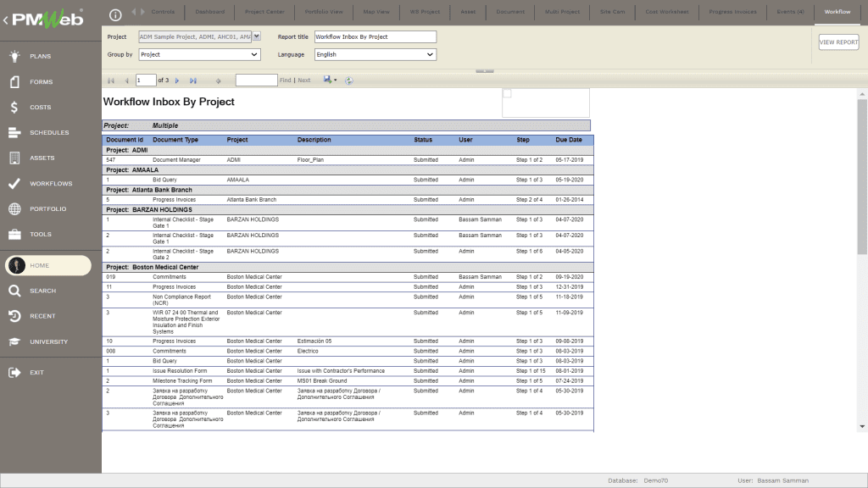Open the Recent history icon
Viewport: 868px width, 488px height.
pos(15,317)
